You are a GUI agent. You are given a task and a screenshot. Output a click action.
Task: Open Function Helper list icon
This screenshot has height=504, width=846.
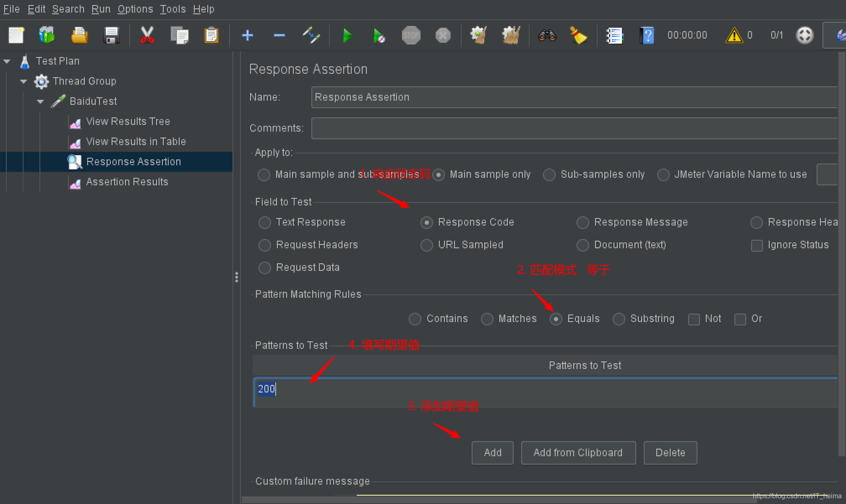[614, 36]
